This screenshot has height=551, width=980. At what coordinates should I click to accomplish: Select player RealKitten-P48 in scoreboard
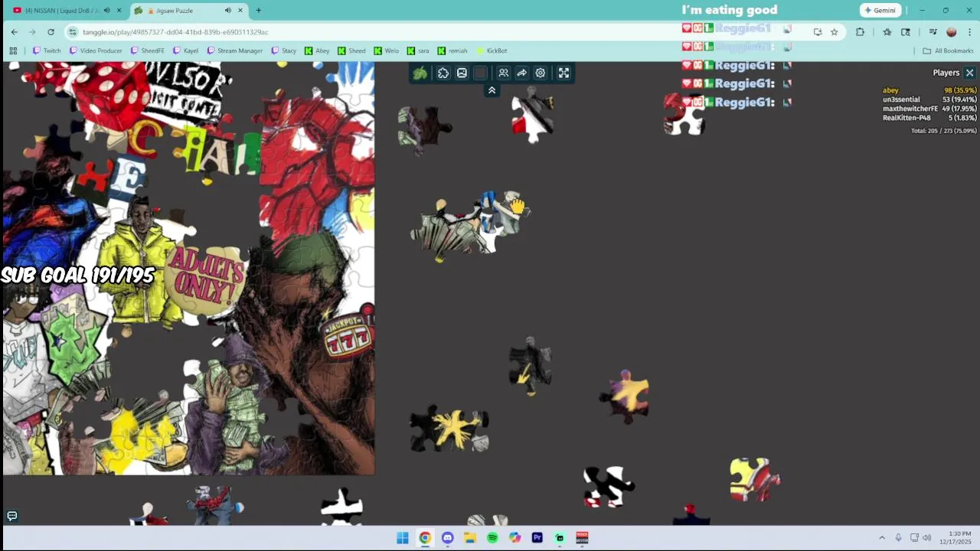point(929,118)
